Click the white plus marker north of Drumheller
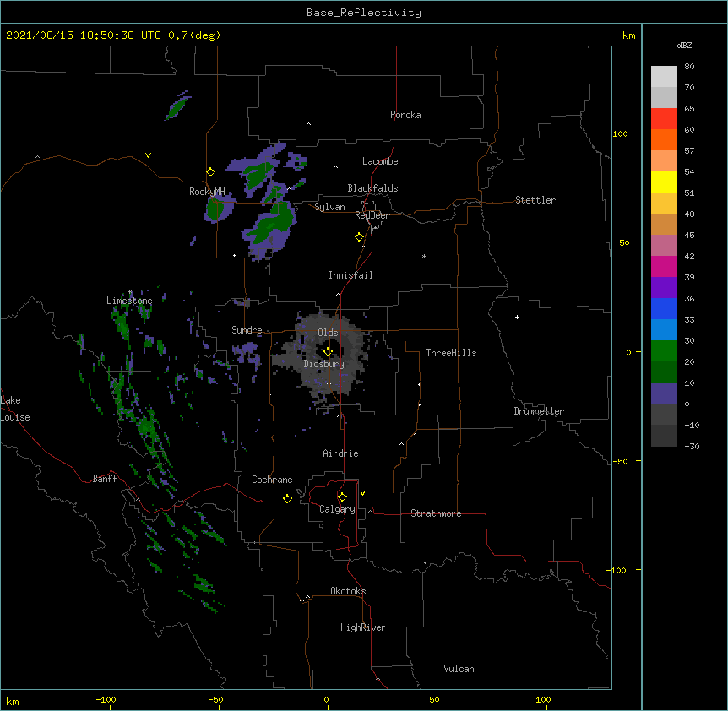The image size is (728, 711). pos(517,317)
